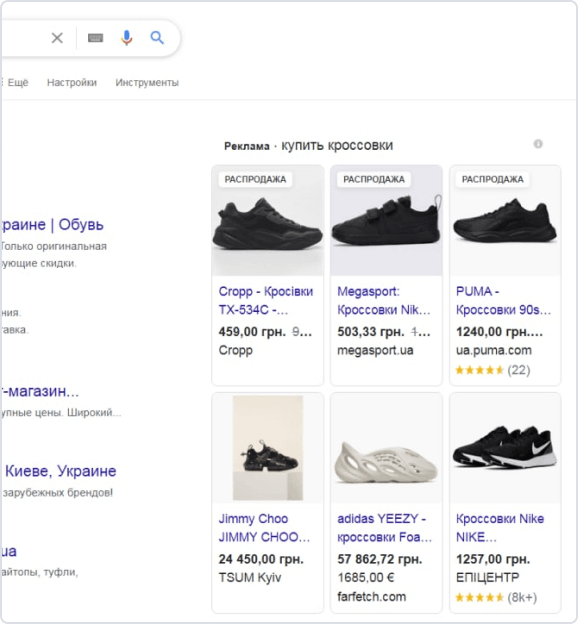Open the adidas YEEZY Foam shoe image
The height and width of the screenshot is (624, 578).
pyautogui.click(x=386, y=448)
